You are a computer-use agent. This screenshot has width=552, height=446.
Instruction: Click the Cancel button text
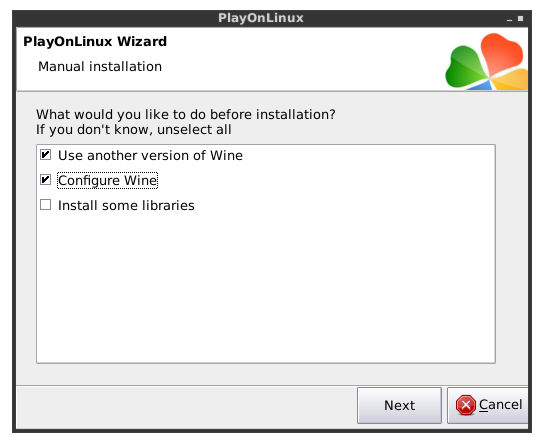500,405
